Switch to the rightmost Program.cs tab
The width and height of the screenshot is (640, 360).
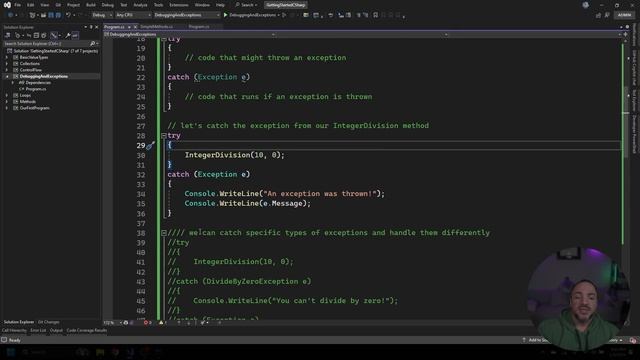199,27
